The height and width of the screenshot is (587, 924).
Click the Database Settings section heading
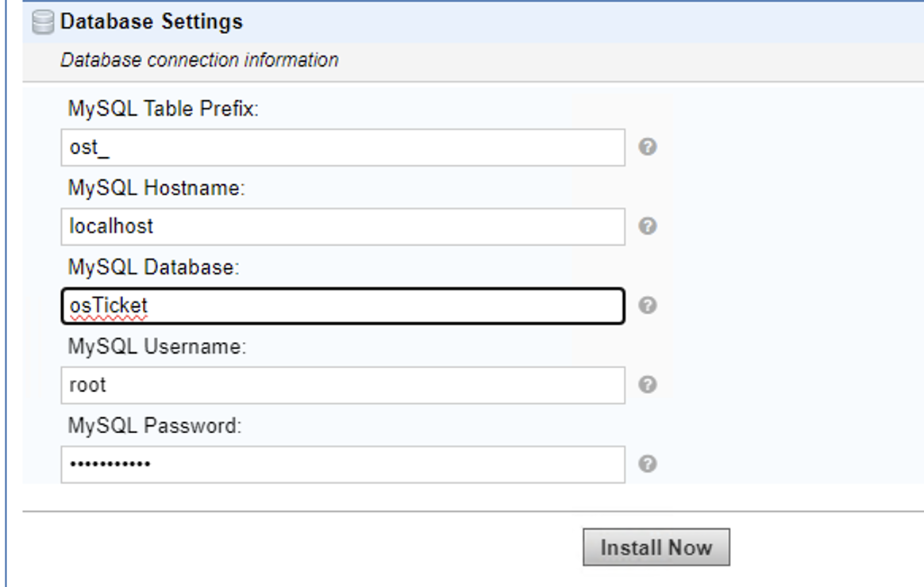pyautogui.click(x=152, y=22)
